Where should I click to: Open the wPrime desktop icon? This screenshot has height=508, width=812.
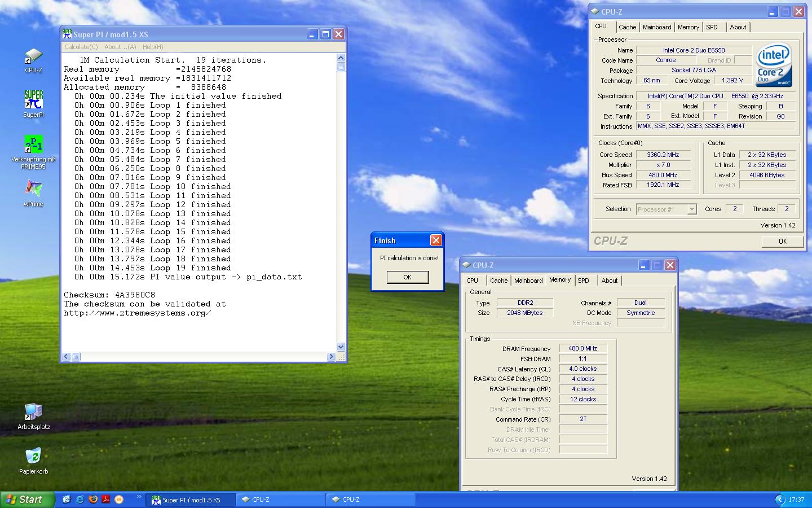click(33, 189)
